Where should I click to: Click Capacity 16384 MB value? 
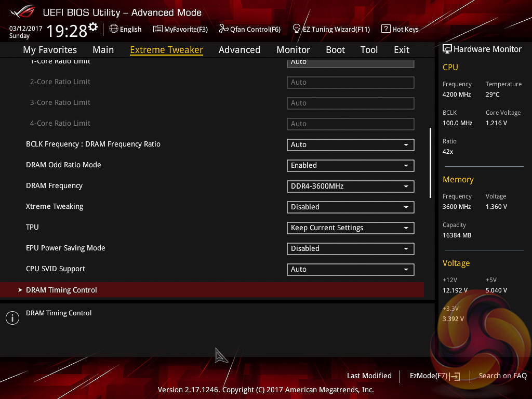(457, 235)
